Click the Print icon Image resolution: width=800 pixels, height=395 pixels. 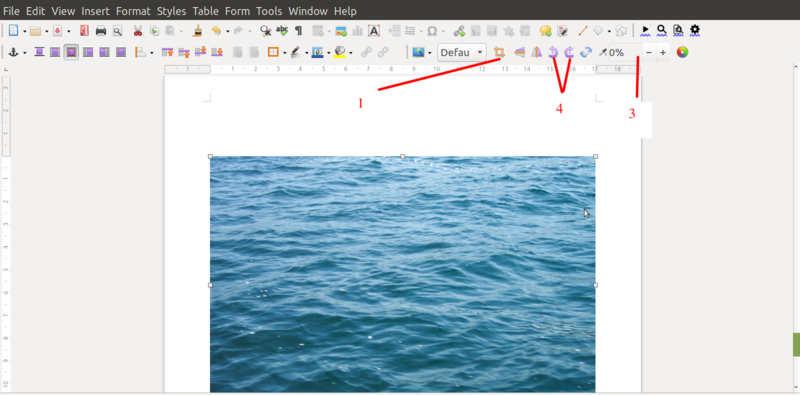click(101, 31)
